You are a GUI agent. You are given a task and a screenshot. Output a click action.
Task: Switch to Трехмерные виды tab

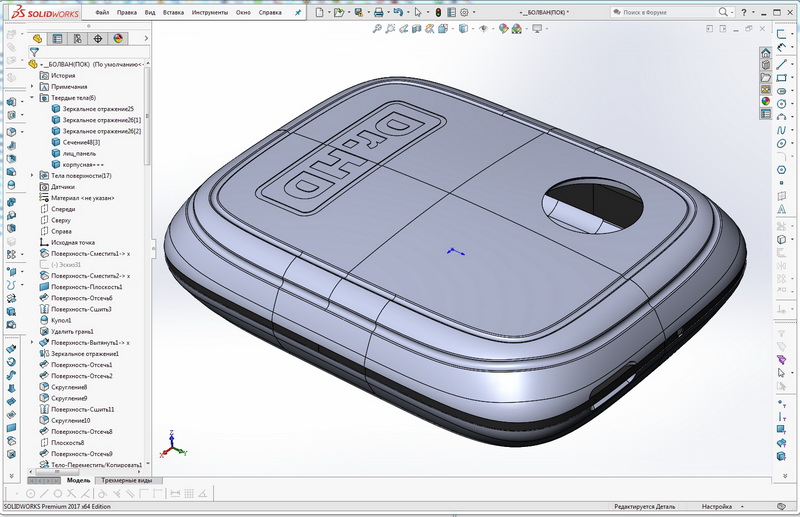click(127, 480)
